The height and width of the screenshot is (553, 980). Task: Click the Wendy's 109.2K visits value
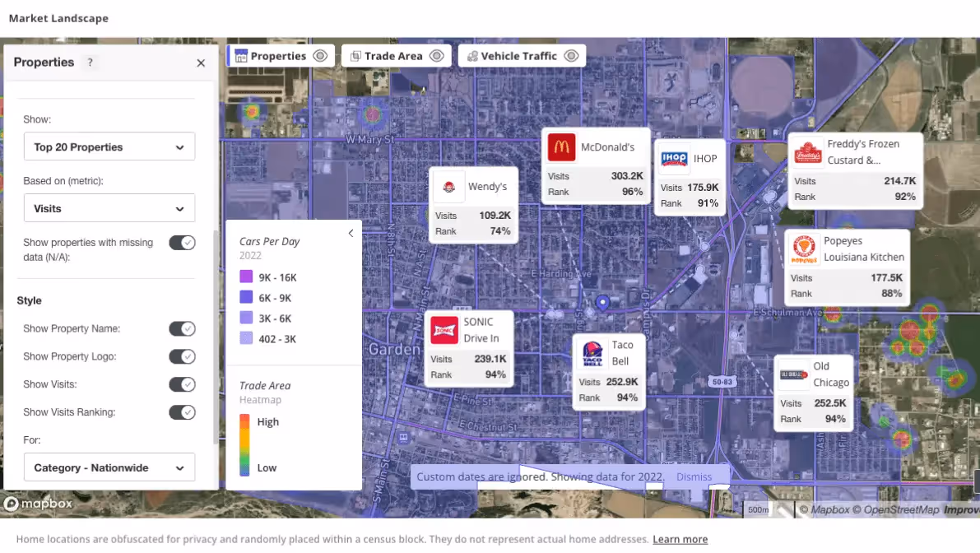495,216
